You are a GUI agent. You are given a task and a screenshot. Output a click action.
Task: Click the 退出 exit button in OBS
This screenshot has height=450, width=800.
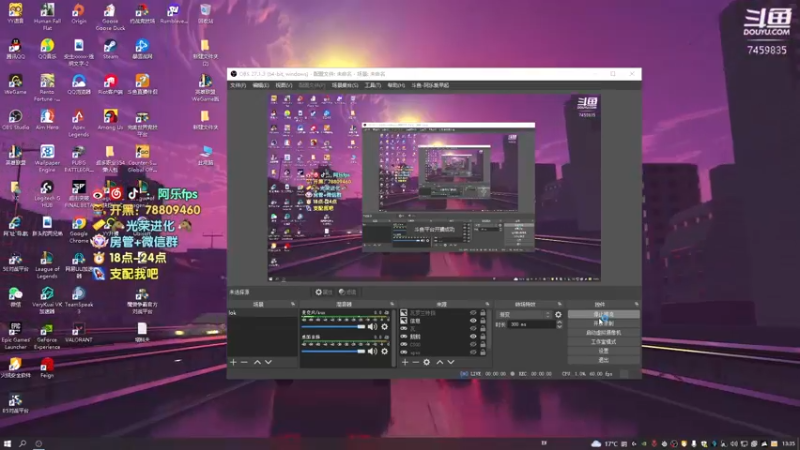click(604, 360)
